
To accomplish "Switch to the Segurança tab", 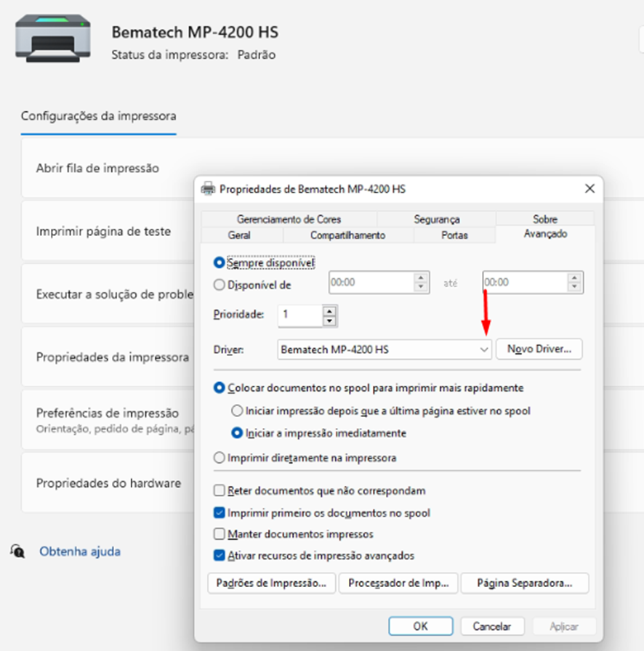I will tap(437, 219).
